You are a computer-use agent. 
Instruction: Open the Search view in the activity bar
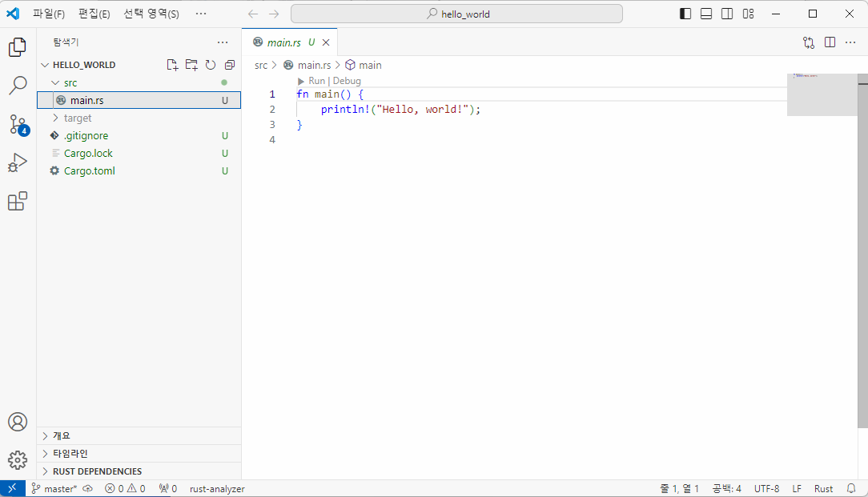pos(18,85)
